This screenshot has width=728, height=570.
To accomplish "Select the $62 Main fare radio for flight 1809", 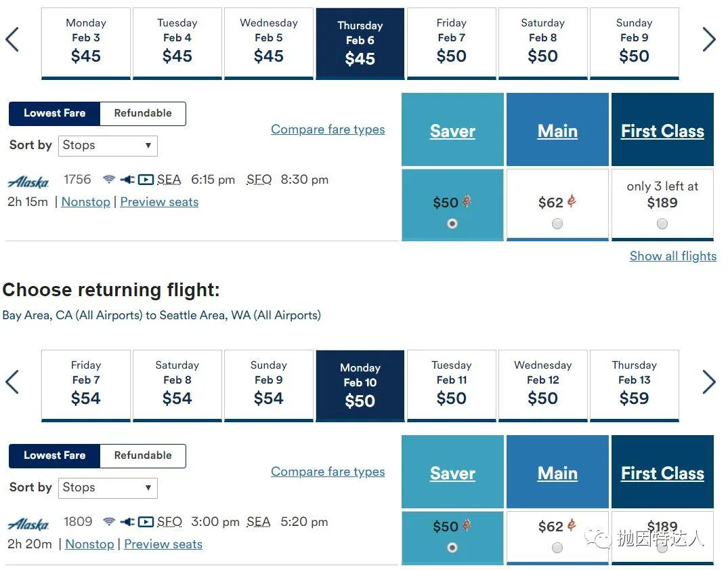I will pos(557,548).
